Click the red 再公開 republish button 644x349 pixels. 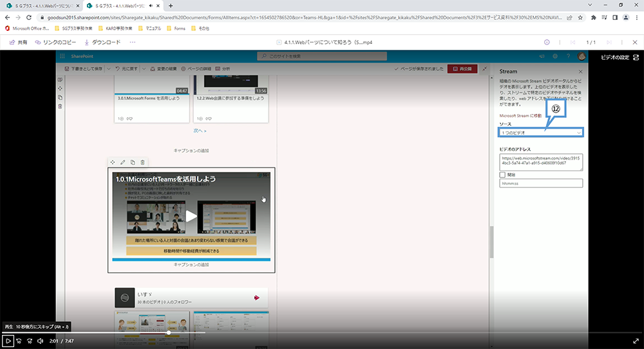[462, 68]
